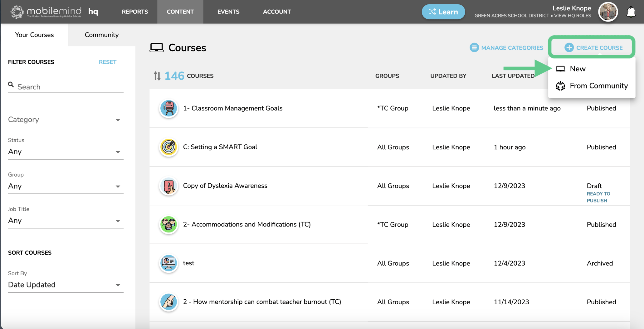Viewport: 644px width, 329px height.
Task: Click the RESET link to clear filters
Action: 108,62
